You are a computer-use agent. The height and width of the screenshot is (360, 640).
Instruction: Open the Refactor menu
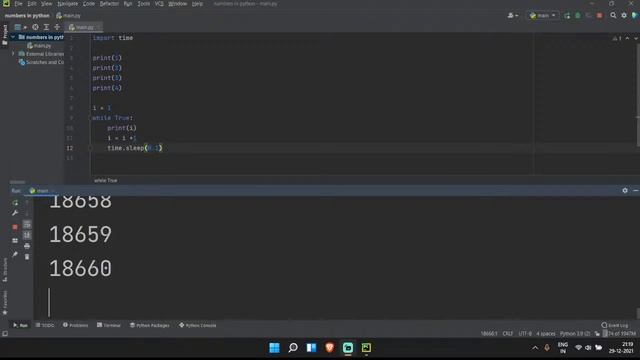109,4
